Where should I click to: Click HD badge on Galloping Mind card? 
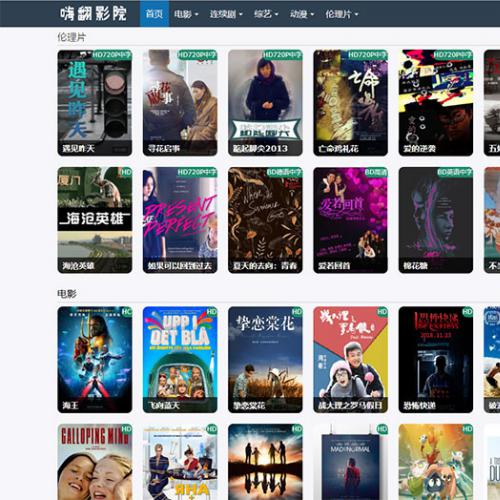coord(127,429)
